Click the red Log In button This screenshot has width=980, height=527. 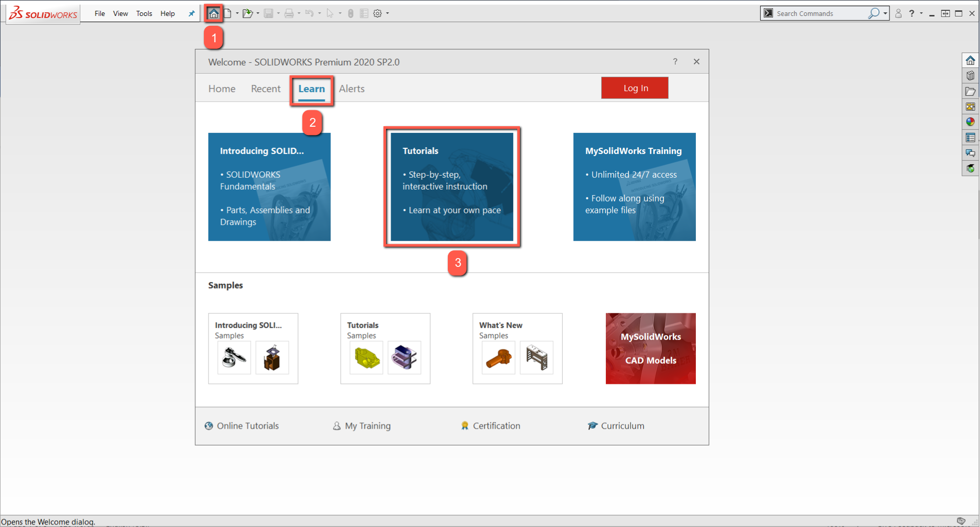(x=635, y=88)
